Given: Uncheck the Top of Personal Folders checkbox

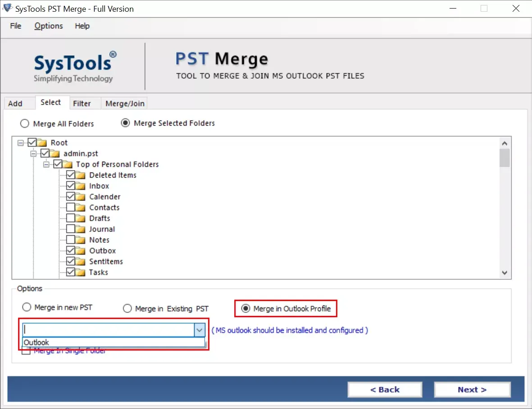Looking at the screenshot, I should pyautogui.click(x=58, y=164).
